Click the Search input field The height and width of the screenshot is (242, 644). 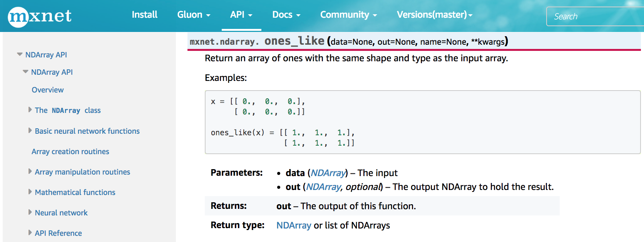click(595, 17)
